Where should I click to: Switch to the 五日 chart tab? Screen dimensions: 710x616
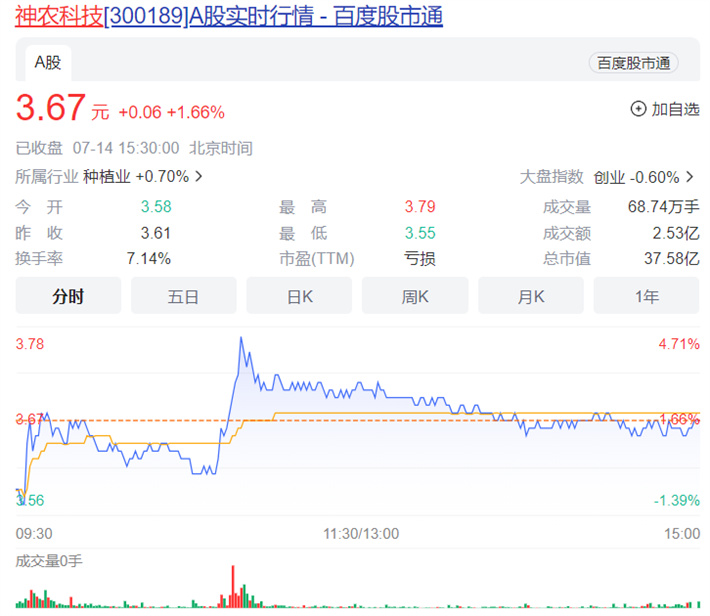pyautogui.click(x=183, y=296)
